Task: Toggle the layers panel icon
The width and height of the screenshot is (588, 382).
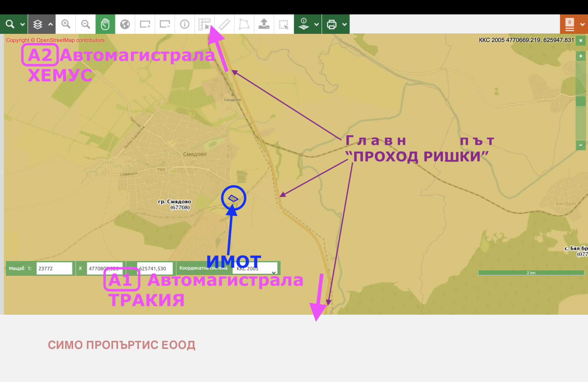Action: 37,24
